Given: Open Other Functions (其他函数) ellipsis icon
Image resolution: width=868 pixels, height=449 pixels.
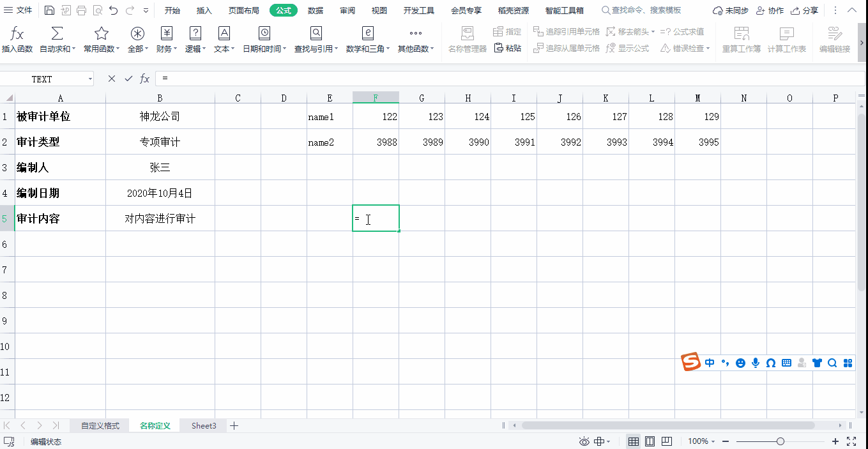Looking at the screenshot, I should tap(416, 34).
